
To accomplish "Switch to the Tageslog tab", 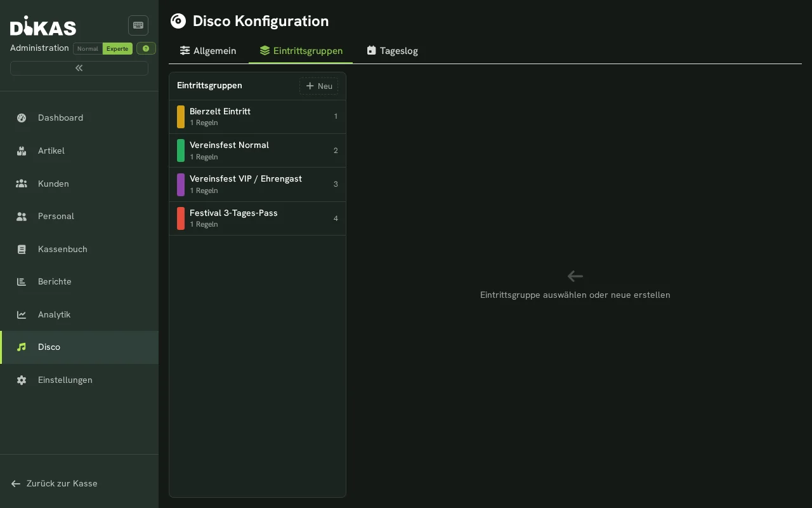I will point(392,51).
